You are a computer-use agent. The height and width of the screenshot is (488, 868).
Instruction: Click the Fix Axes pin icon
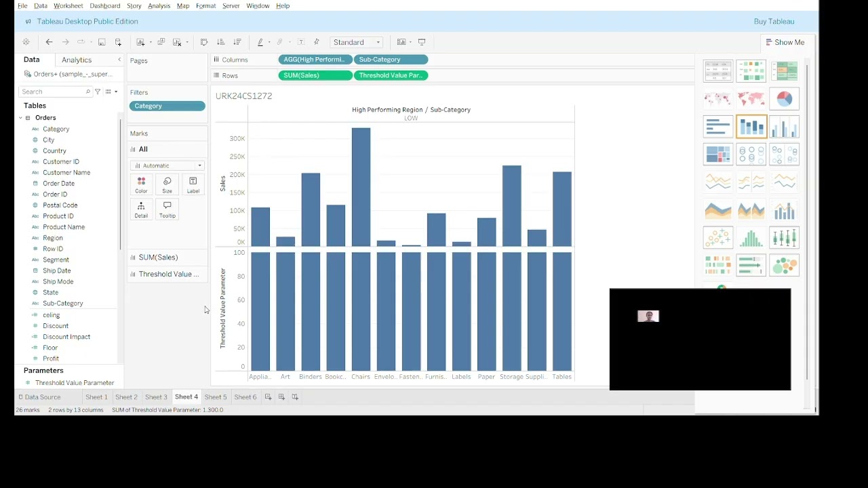click(317, 42)
